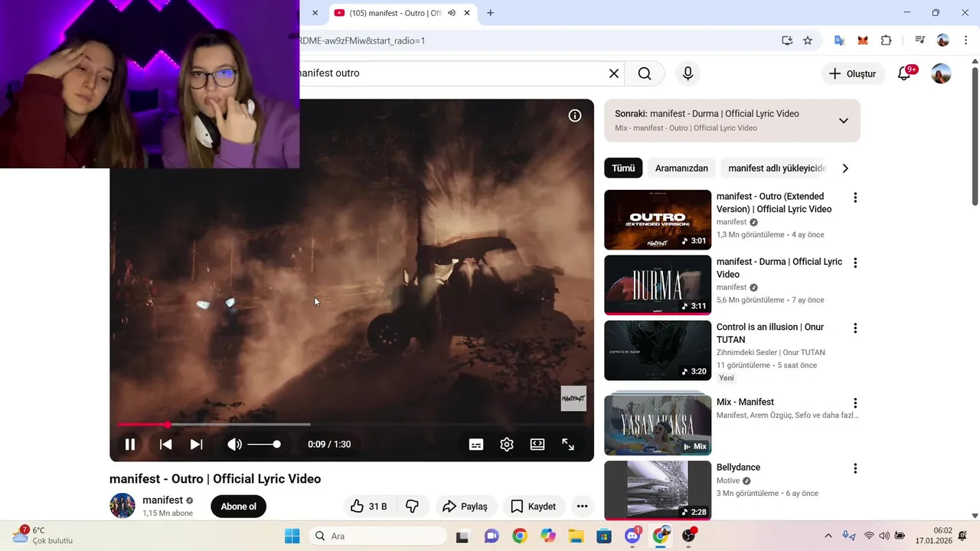The image size is (980, 551).
Task: Open Chrome three-dot menu
Action: point(965,41)
